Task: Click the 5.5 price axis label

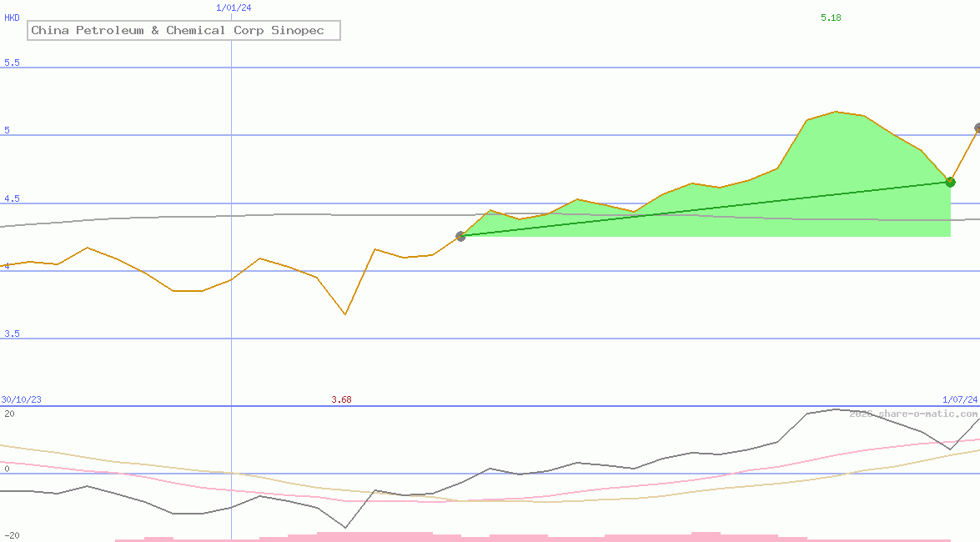Action: (12, 63)
